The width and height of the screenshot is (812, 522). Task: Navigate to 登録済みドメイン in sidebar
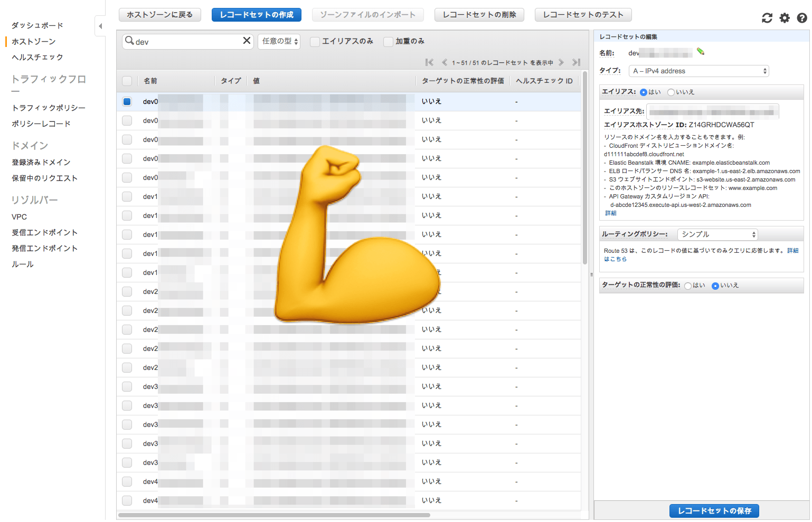pos(41,162)
